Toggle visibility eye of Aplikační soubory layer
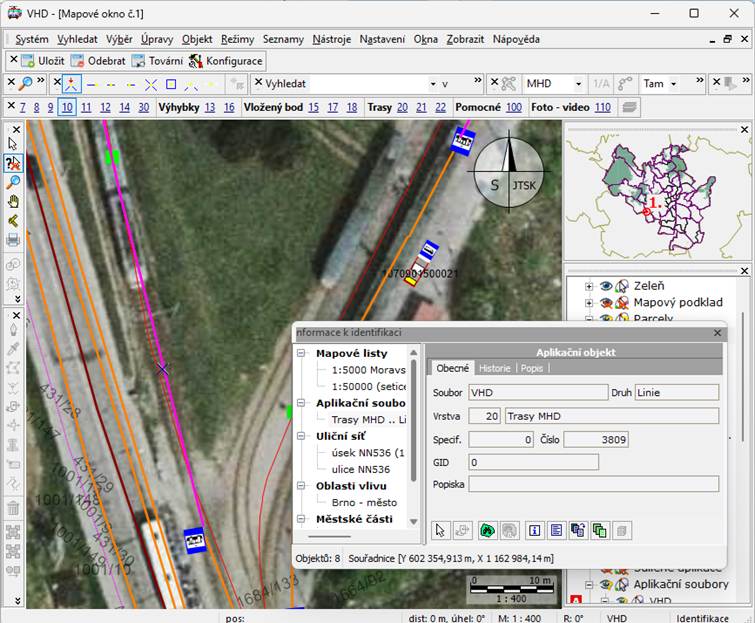 click(605, 584)
